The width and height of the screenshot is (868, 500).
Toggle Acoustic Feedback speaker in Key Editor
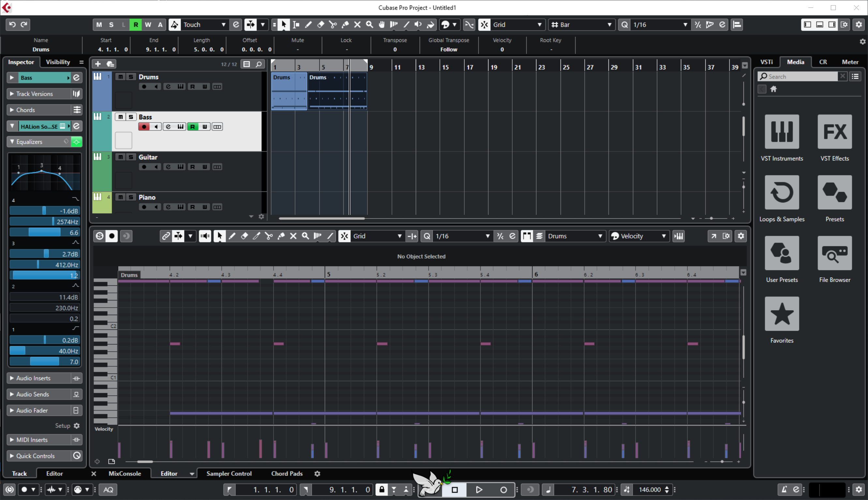point(205,236)
